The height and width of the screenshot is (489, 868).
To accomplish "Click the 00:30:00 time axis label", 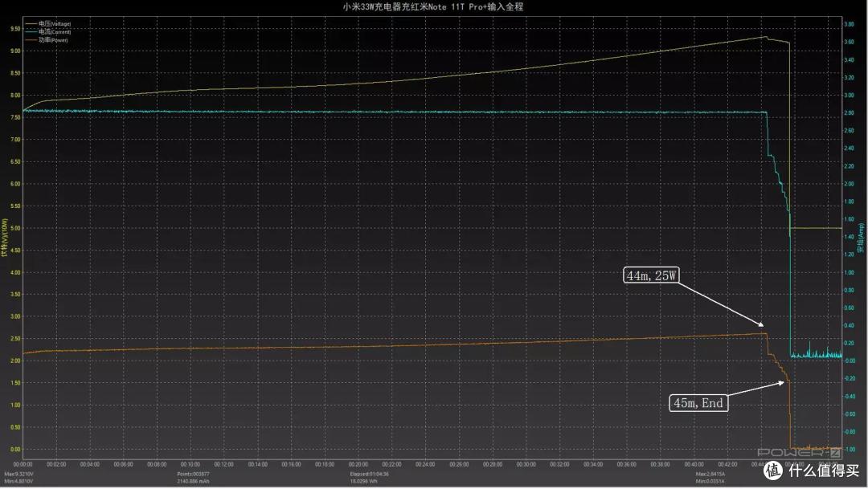I will [x=526, y=465].
